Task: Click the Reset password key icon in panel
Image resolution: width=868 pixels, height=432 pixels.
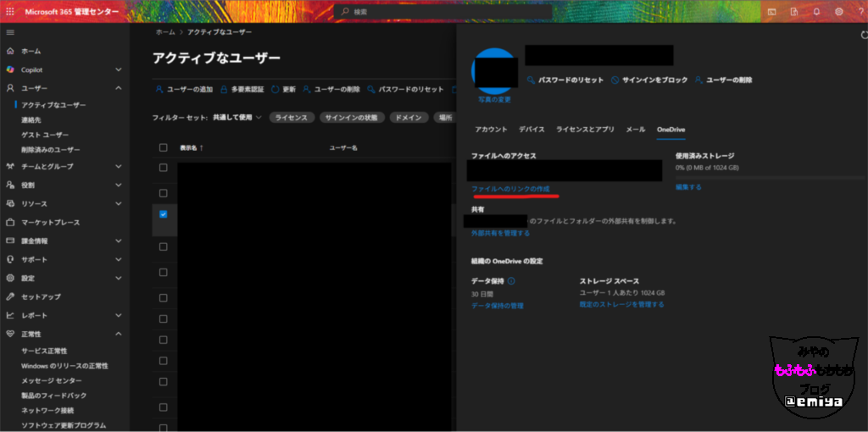Action: point(531,80)
